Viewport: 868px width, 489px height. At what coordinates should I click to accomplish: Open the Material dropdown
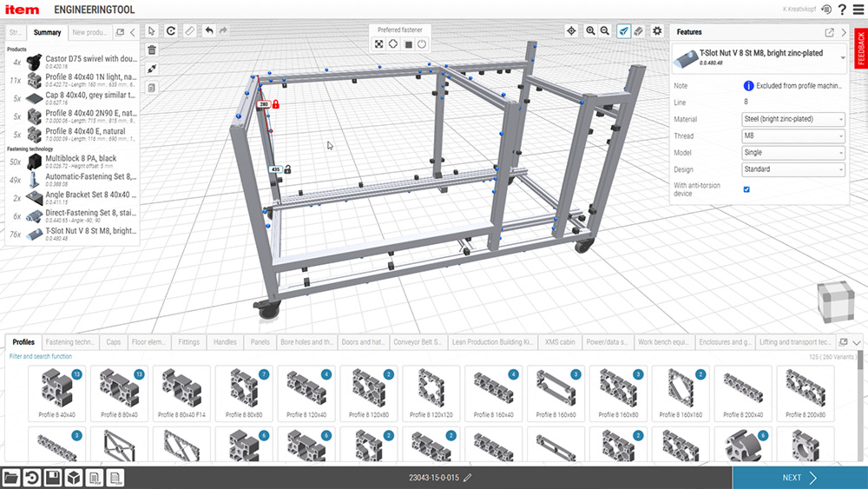point(793,119)
